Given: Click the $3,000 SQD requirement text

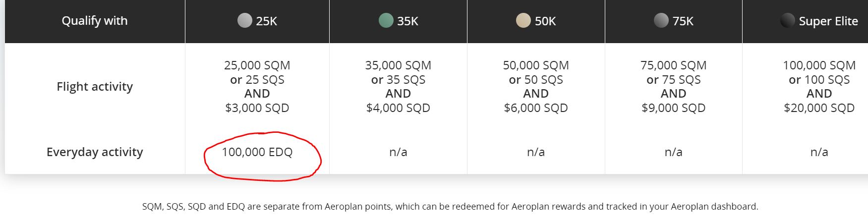Looking at the screenshot, I should pos(257,108).
